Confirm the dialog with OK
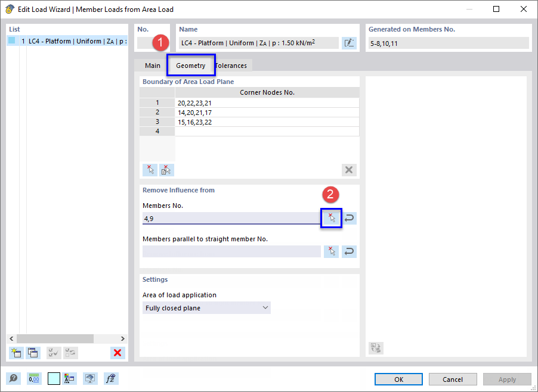Image resolution: width=538 pixels, height=392 pixels. (398, 379)
